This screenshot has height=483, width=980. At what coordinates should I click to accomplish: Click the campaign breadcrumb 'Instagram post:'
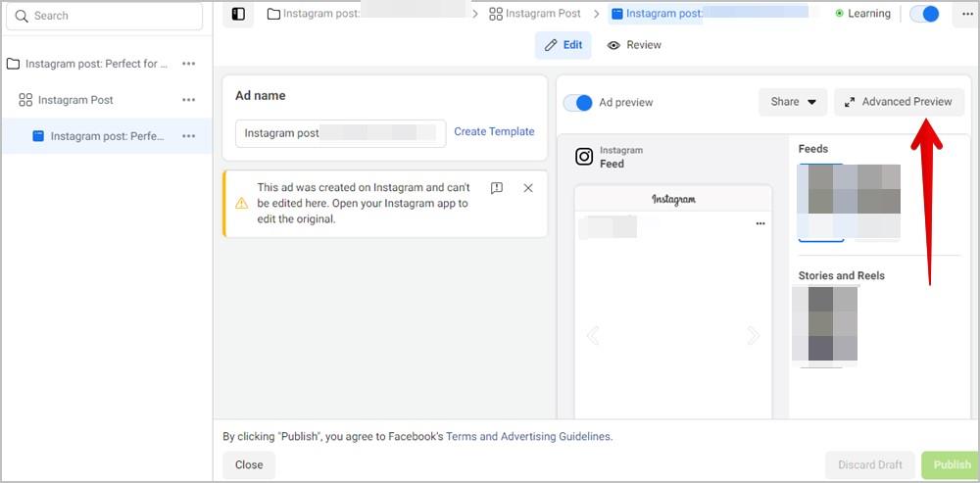(321, 14)
